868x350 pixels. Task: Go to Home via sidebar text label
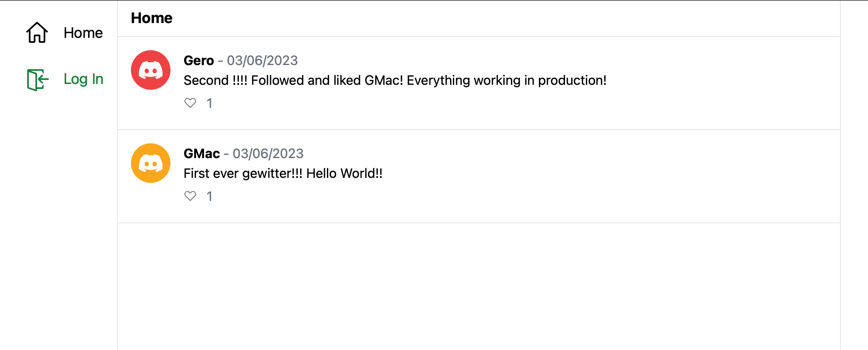pyautogui.click(x=83, y=33)
